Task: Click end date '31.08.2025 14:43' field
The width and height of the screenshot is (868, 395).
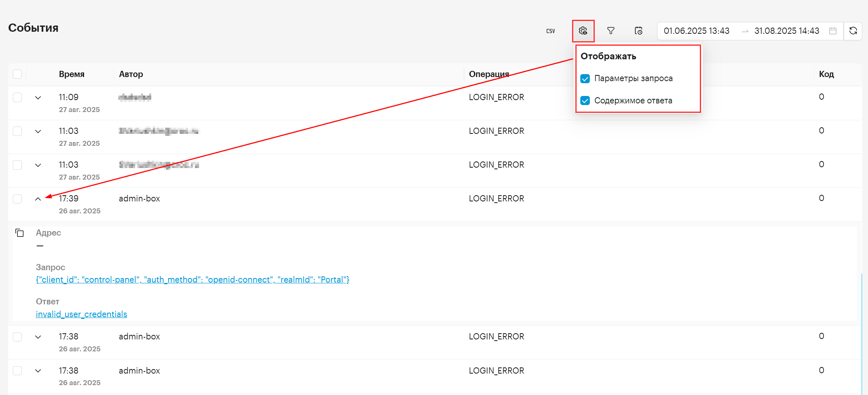Action: click(787, 31)
